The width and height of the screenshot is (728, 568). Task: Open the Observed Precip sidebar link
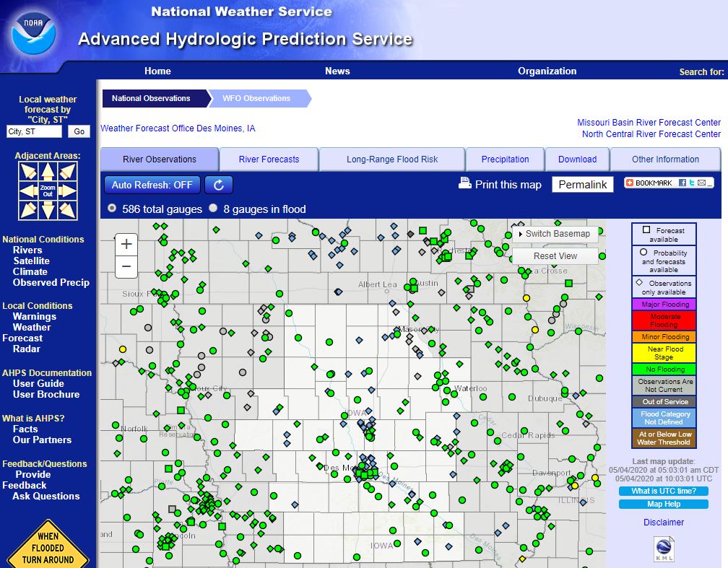(51, 282)
